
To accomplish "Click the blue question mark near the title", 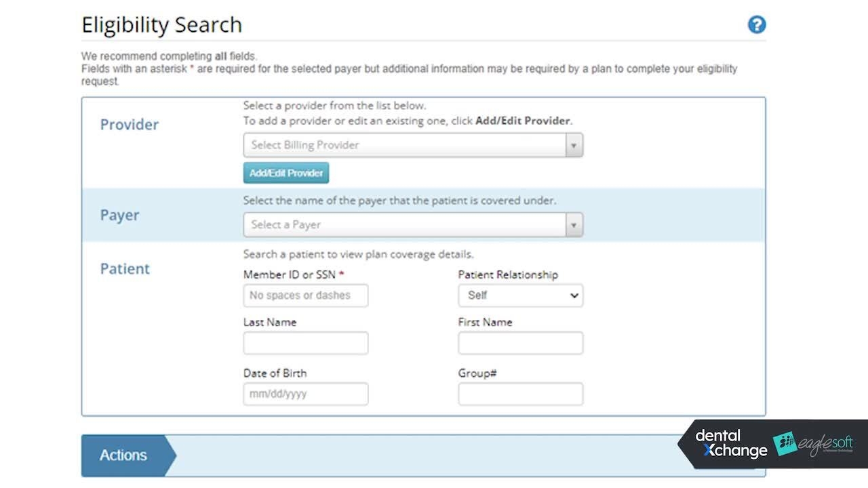I will pos(756,24).
